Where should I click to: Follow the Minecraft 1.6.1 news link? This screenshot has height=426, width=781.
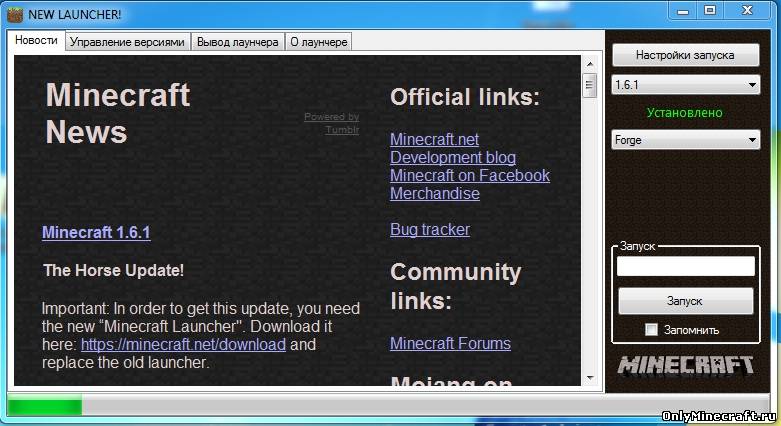tap(96, 232)
